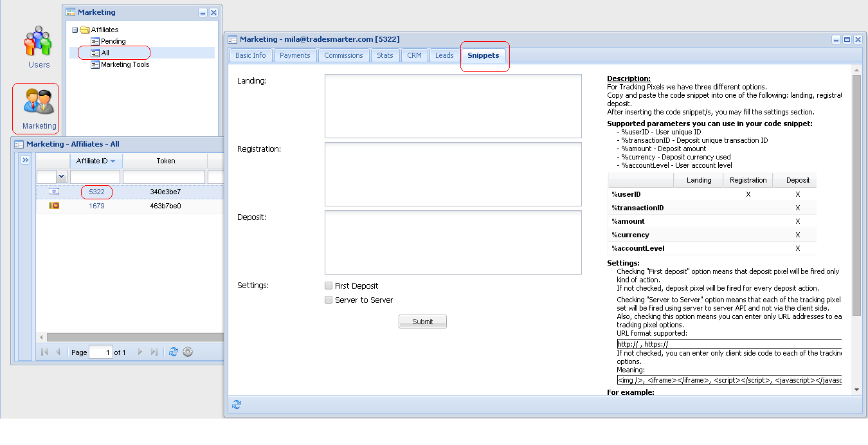Go to first page in grid pager
This screenshot has width=868, height=445.
(44, 352)
